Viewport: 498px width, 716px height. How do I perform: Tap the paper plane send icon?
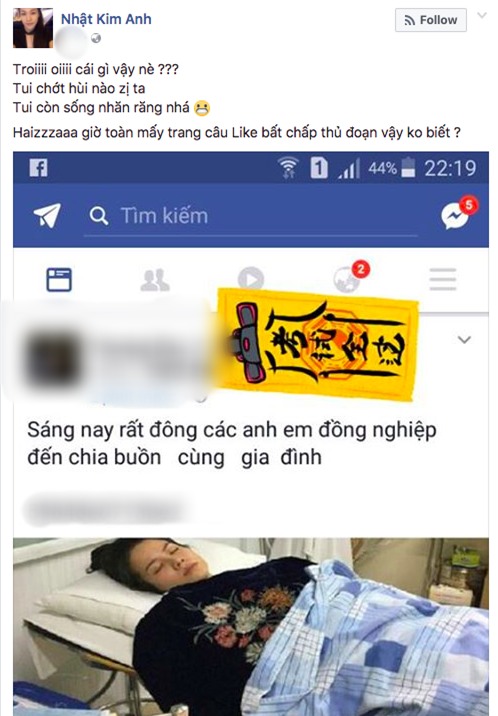click(47, 215)
